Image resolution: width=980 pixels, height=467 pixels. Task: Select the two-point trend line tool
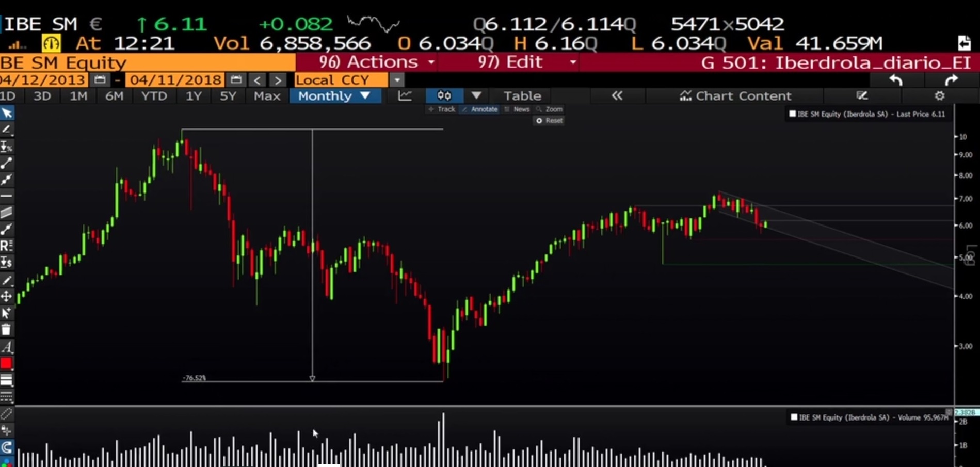(7, 163)
